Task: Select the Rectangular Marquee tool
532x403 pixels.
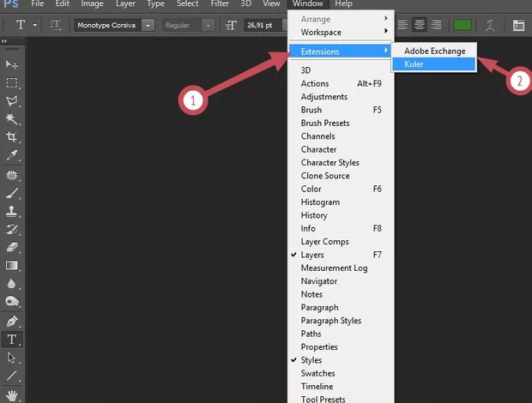Action: 12,82
